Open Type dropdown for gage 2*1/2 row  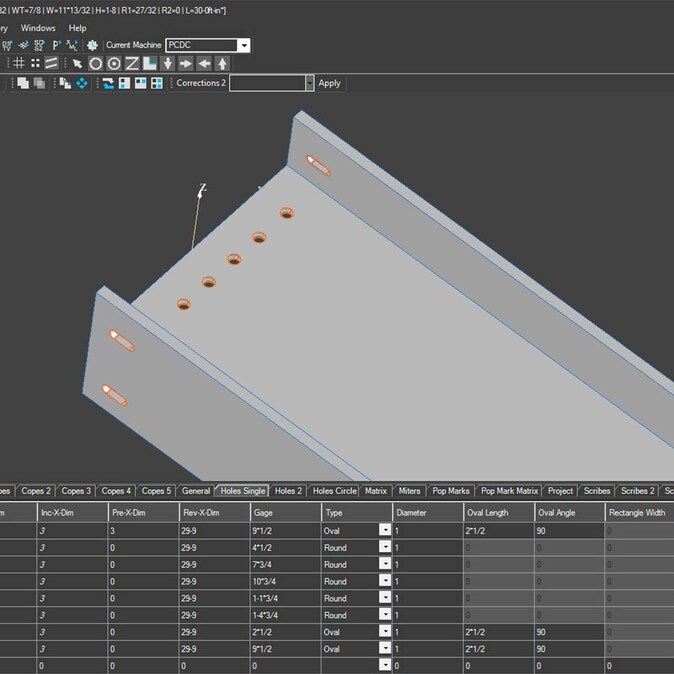coord(385,631)
